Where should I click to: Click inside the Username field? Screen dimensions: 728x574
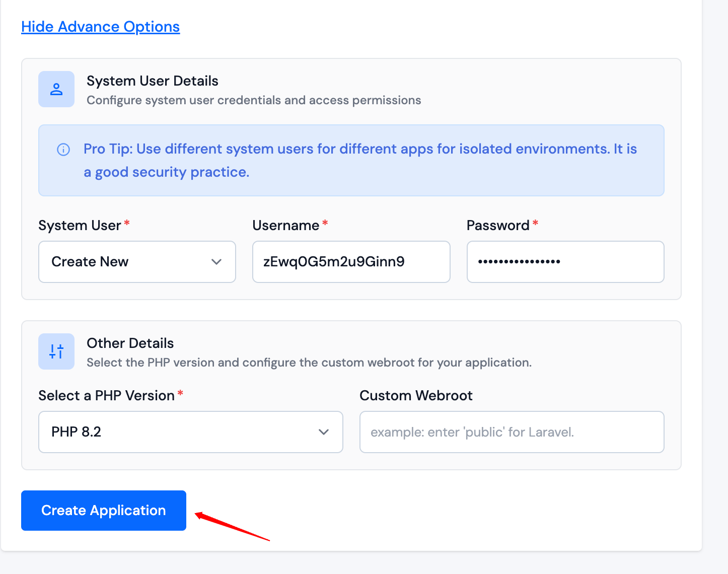pyautogui.click(x=351, y=262)
